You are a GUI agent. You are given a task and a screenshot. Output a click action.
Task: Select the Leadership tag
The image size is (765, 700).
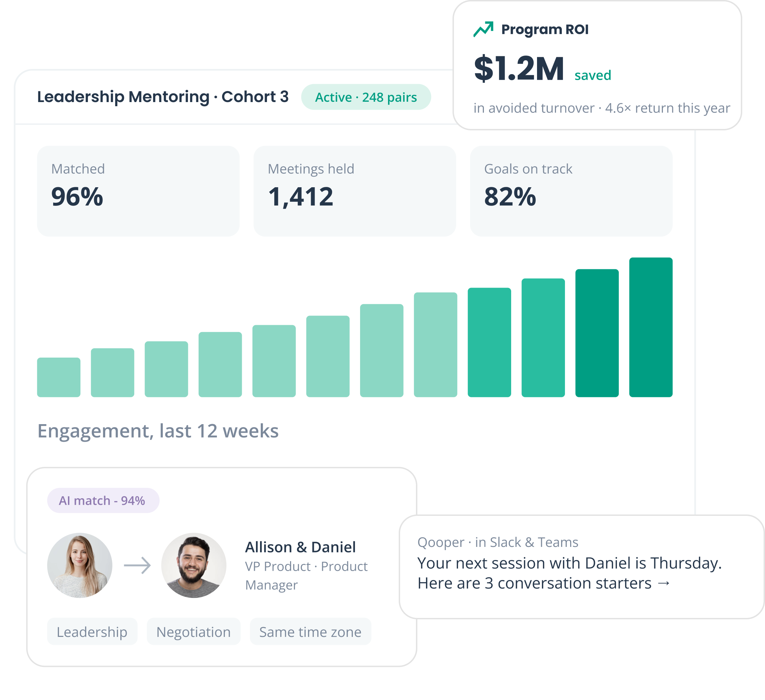(x=92, y=632)
